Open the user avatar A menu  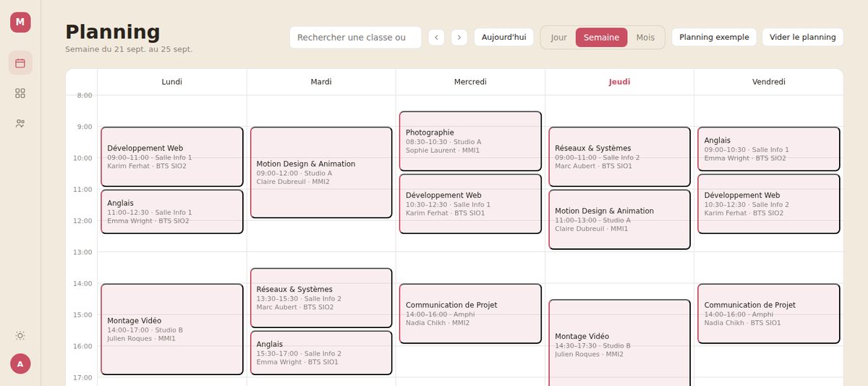(20, 364)
